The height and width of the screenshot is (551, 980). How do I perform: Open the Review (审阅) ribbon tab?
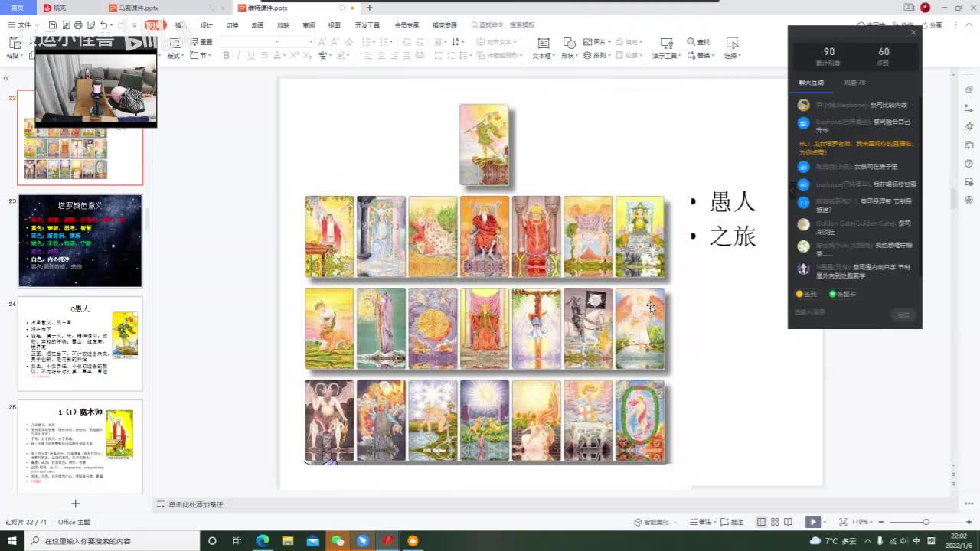[309, 25]
